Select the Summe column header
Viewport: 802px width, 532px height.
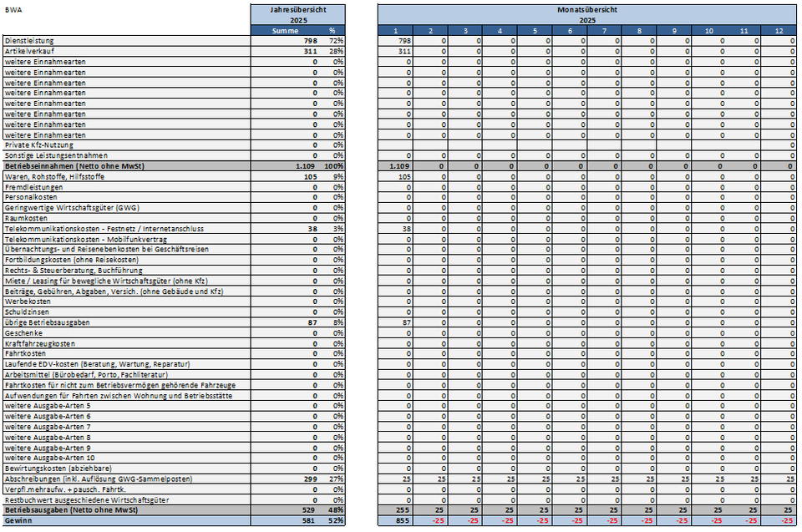[286, 31]
